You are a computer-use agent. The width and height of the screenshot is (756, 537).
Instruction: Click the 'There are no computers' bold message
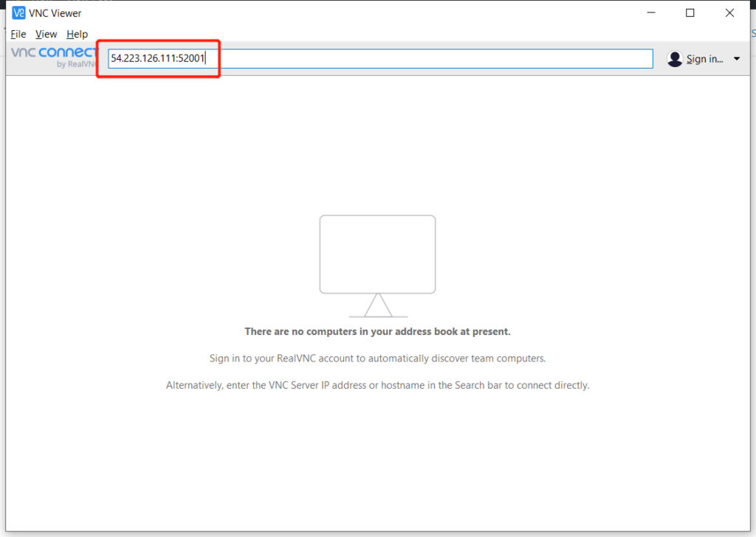pyautogui.click(x=377, y=332)
